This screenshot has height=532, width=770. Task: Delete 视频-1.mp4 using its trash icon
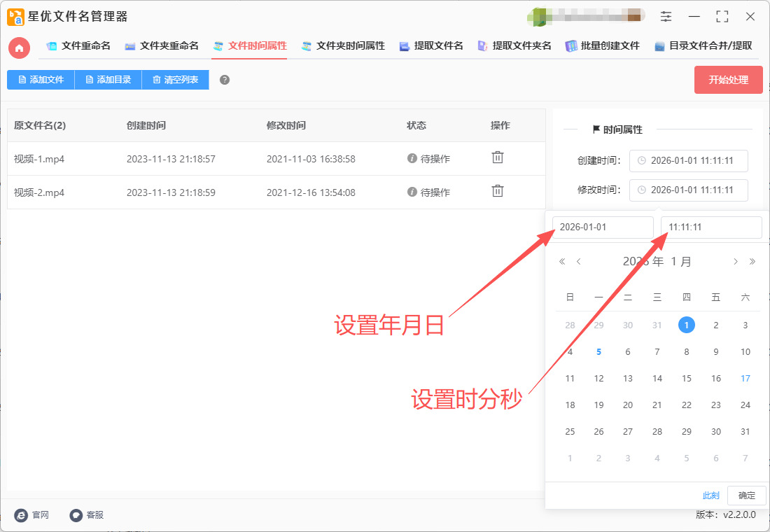tap(497, 157)
